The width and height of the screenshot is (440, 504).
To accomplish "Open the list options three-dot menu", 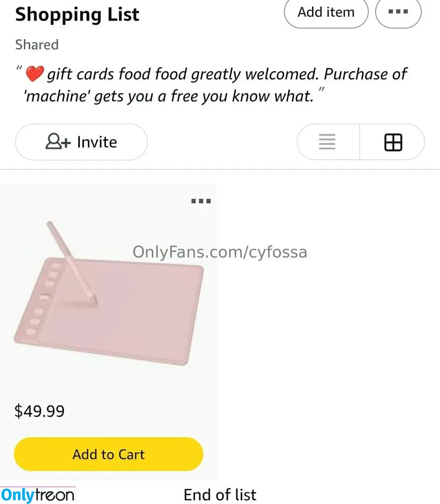I will pos(398,13).
